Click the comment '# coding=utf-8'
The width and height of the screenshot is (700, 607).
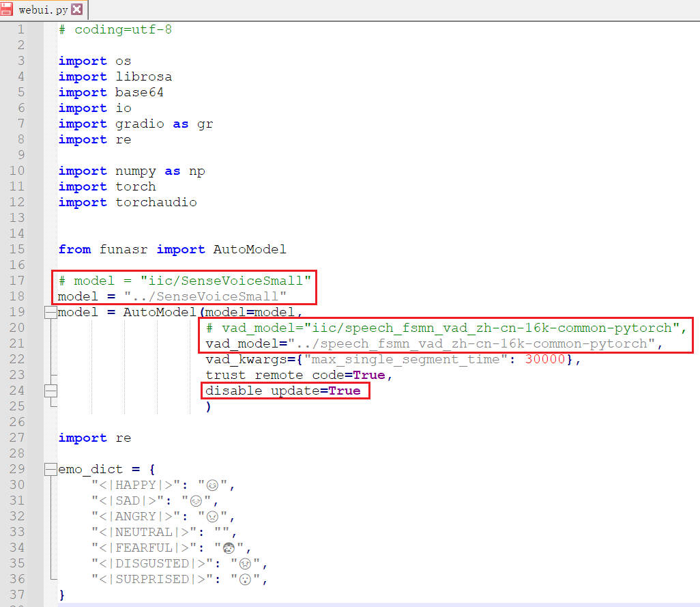click(x=115, y=30)
